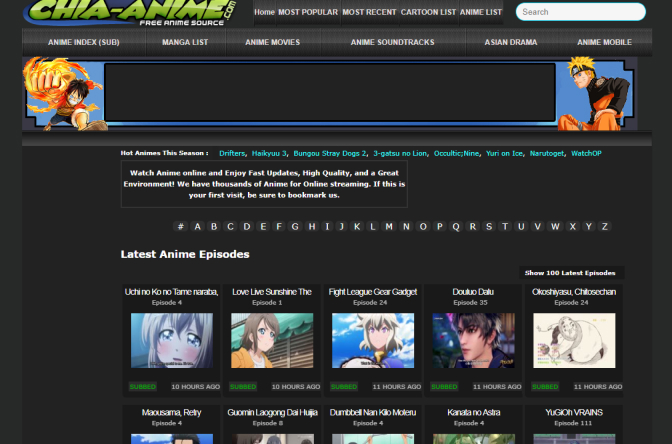Select letter T in alphabet index
672x444 pixels.
[505, 226]
